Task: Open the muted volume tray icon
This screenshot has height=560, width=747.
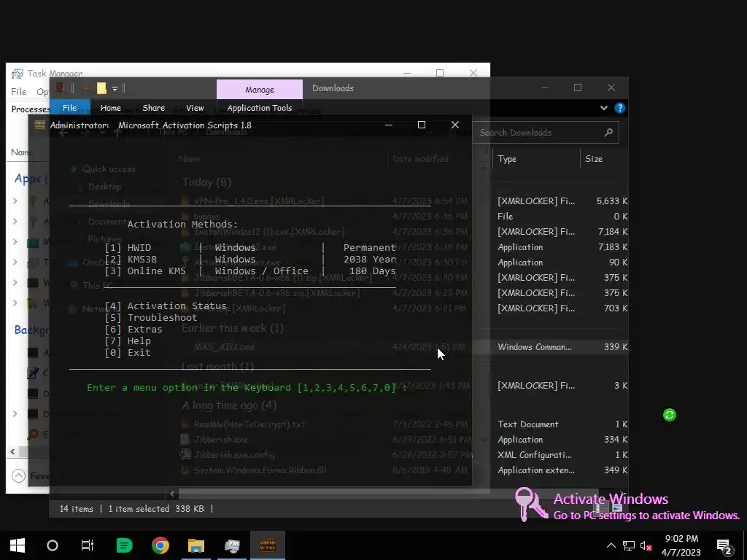Action: tap(646, 545)
